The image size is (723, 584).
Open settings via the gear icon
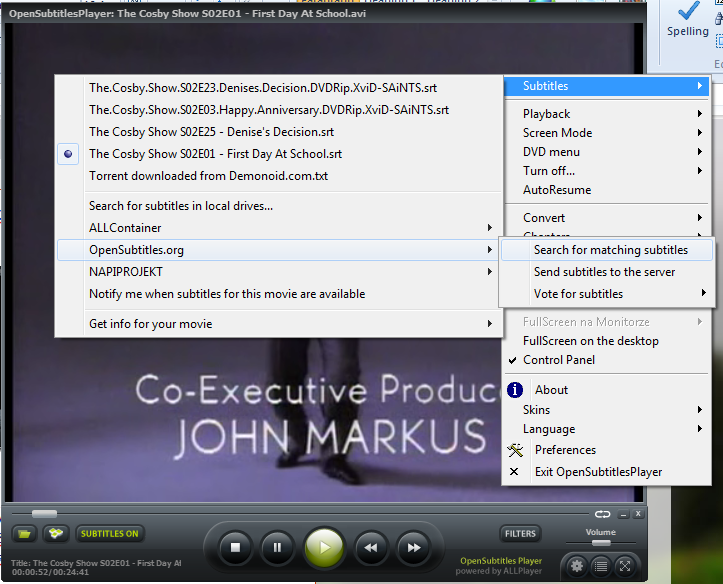(576, 566)
